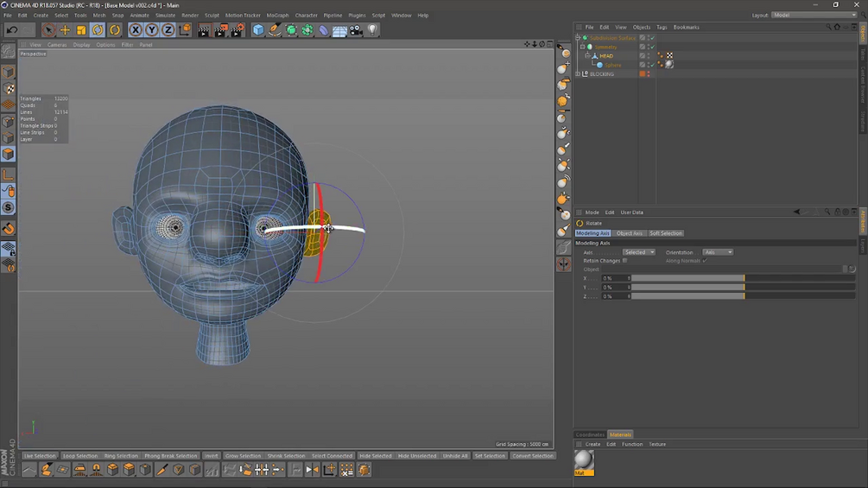Activate the Rotate tool icon
The height and width of the screenshot is (488, 868).
[98, 30]
